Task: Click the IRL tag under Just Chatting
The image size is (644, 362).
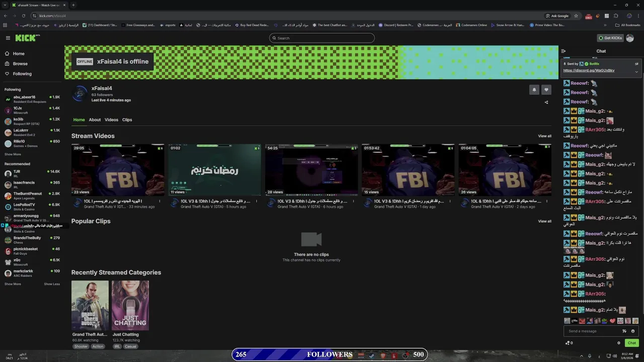Action: (x=117, y=346)
